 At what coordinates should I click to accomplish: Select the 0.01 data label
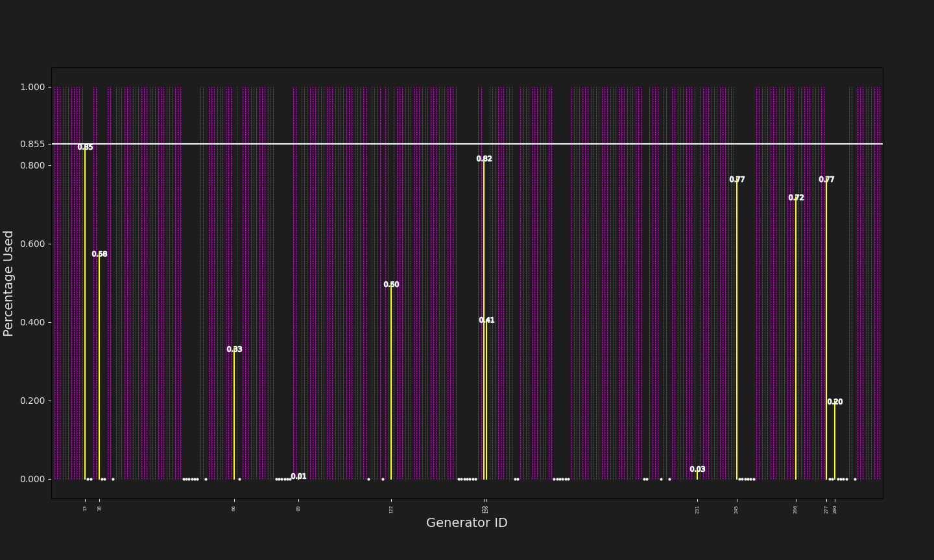pyautogui.click(x=298, y=477)
